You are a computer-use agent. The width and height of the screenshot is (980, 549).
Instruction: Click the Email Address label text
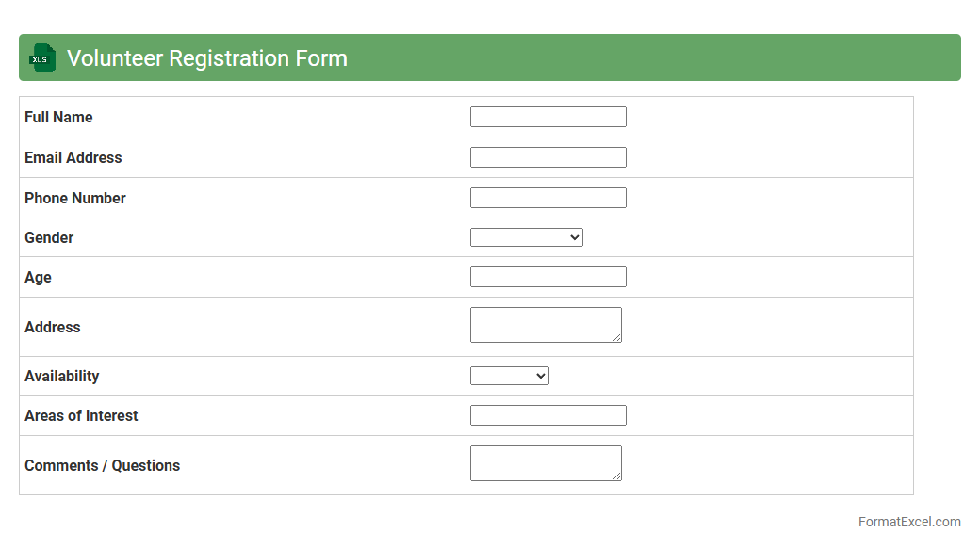(73, 157)
